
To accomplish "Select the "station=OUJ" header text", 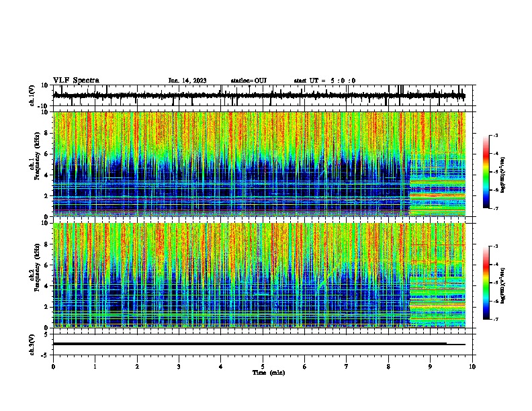I will 249,81.
